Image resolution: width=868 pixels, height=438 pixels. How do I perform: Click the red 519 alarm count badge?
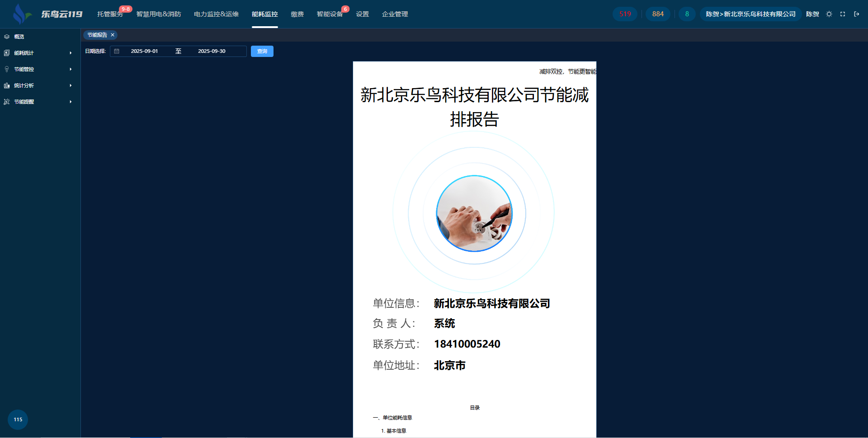point(625,14)
